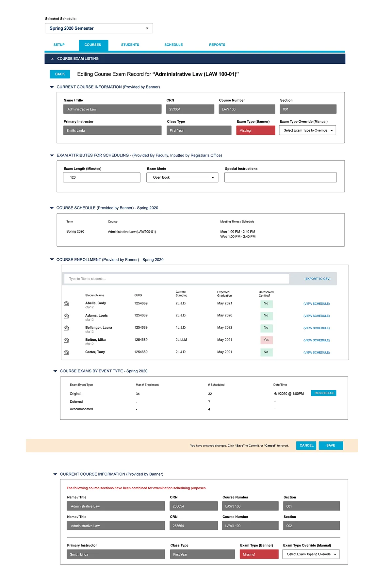Collapse the Course Exam Listing header arrow

coord(52,59)
